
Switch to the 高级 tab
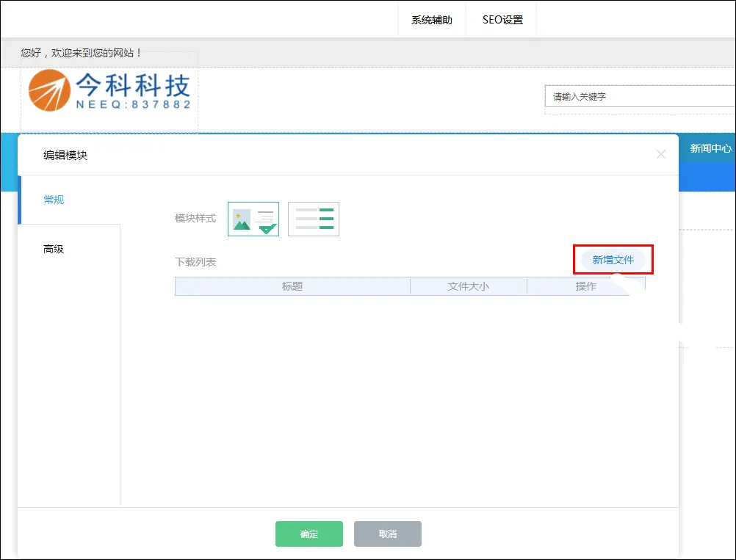coord(54,249)
